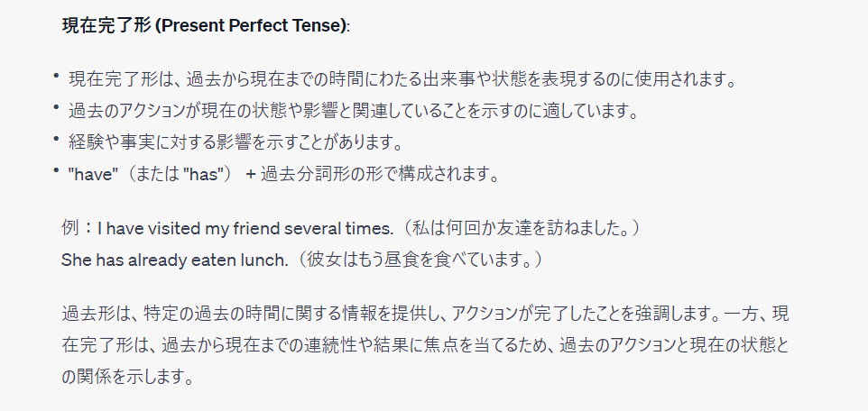Image resolution: width=868 pixels, height=411 pixels.
Task: Click the example sentence I have visited my friend
Action: click(x=245, y=228)
